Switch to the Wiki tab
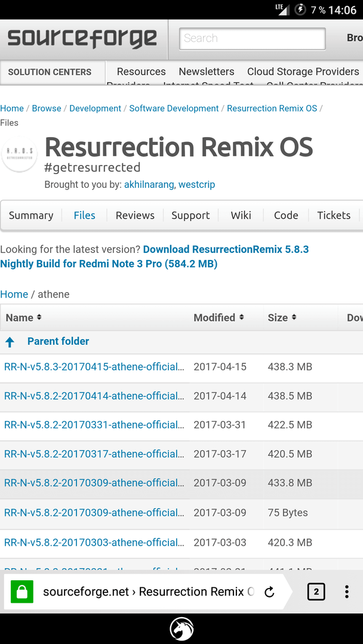Viewport: 363px width, 644px height. [241, 215]
